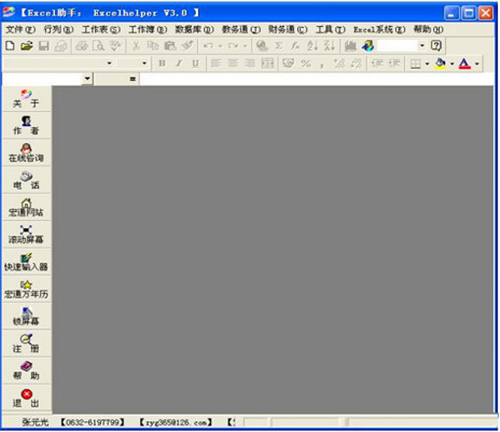Open an existing file via folder icon
Image resolution: width=500 pixels, height=432 pixels.
pyautogui.click(x=27, y=46)
